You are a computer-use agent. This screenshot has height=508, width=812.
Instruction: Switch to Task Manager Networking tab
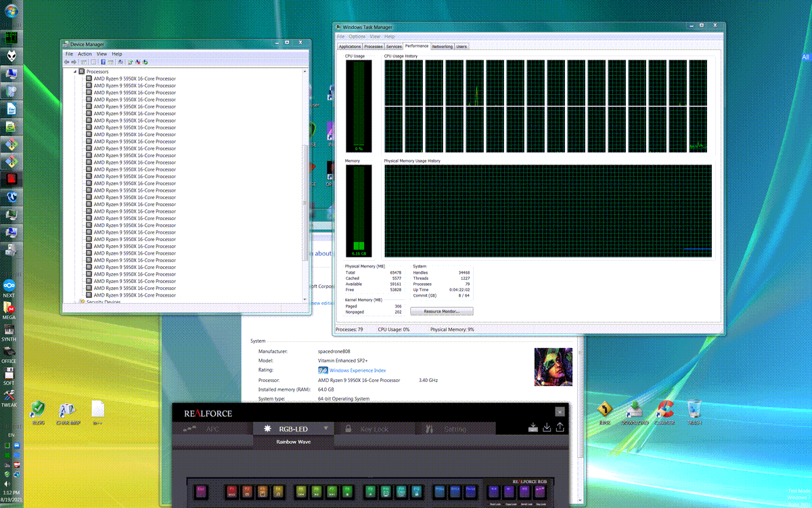point(443,47)
